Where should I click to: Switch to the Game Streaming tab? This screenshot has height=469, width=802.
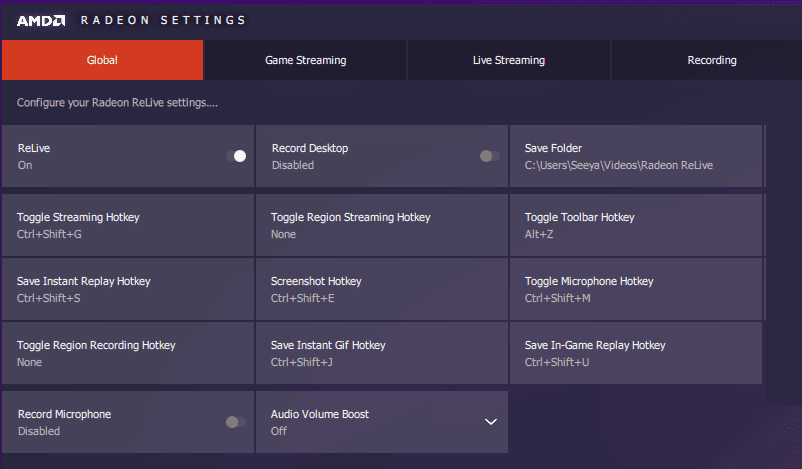click(305, 60)
